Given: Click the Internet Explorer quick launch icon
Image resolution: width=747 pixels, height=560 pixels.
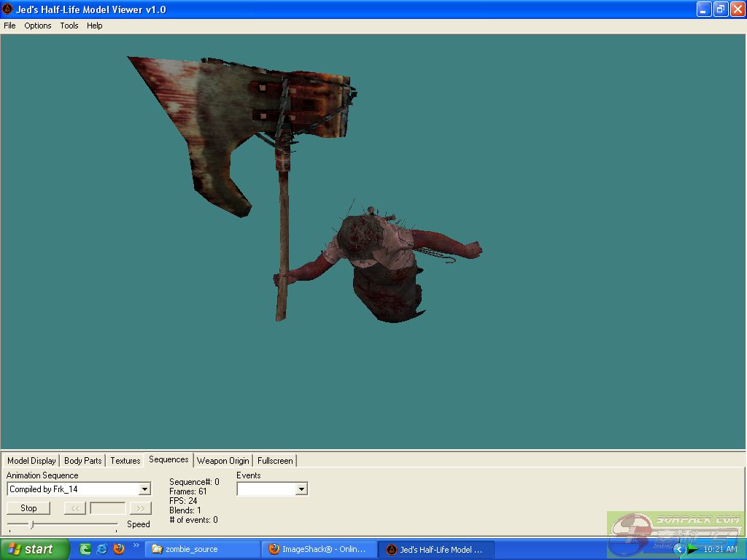Looking at the screenshot, I should coord(102,549).
